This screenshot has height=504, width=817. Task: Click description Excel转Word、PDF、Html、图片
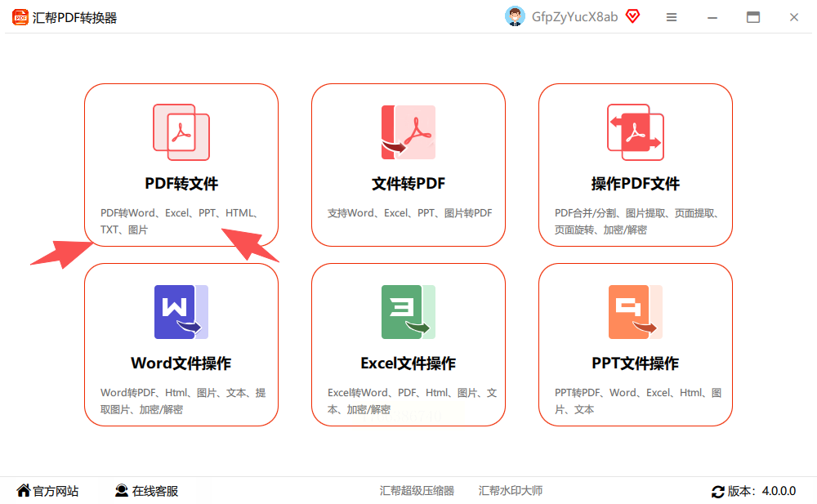[x=412, y=401]
